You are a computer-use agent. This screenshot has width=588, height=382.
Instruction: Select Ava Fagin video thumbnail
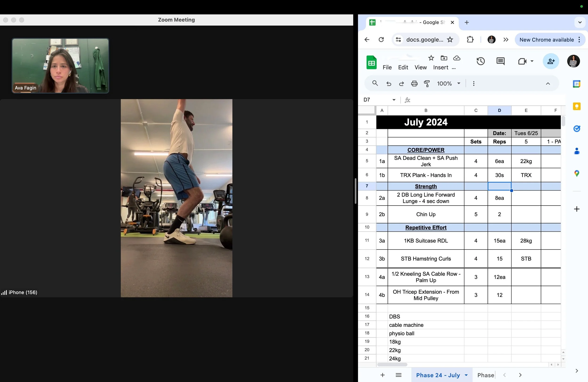point(60,66)
